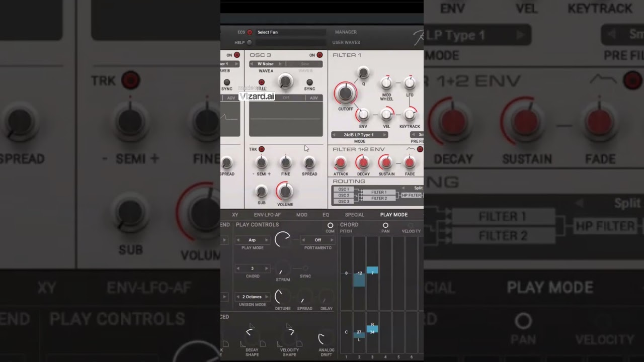644x362 pixels.
Task: Turn off OSC 3 ON LED
Action: pyautogui.click(x=319, y=55)
